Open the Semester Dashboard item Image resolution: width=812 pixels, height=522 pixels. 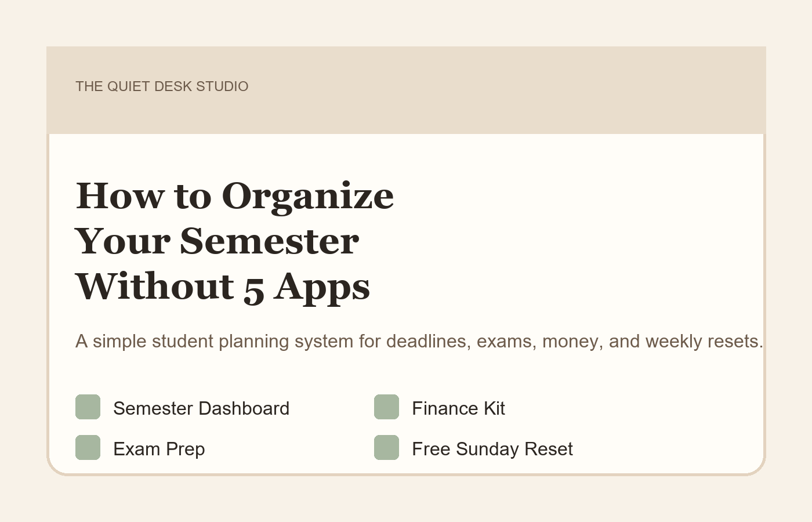[201, 408]
